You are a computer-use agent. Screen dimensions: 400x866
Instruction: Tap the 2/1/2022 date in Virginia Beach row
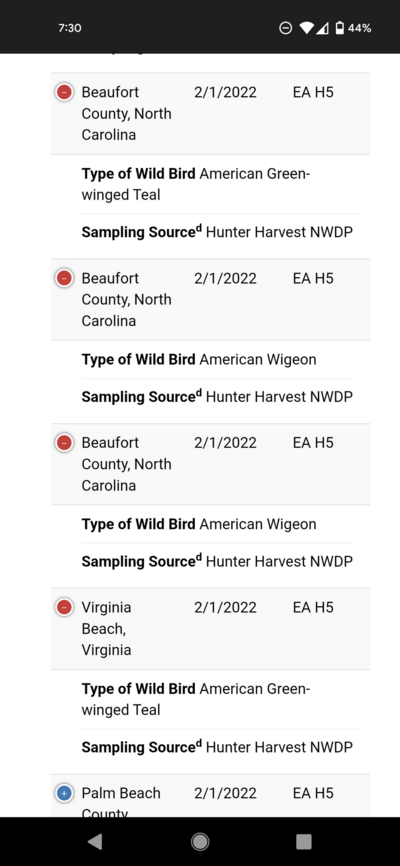(225, 608)
